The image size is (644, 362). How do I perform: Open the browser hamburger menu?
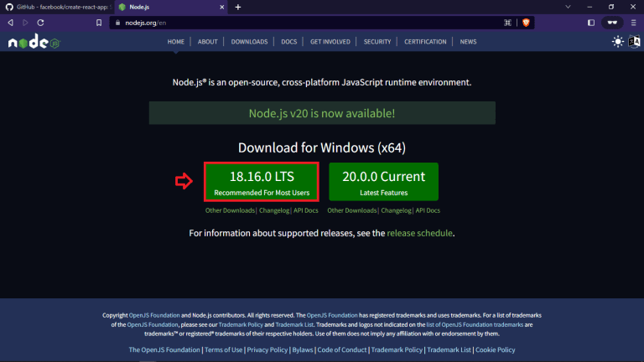(634, 23)
